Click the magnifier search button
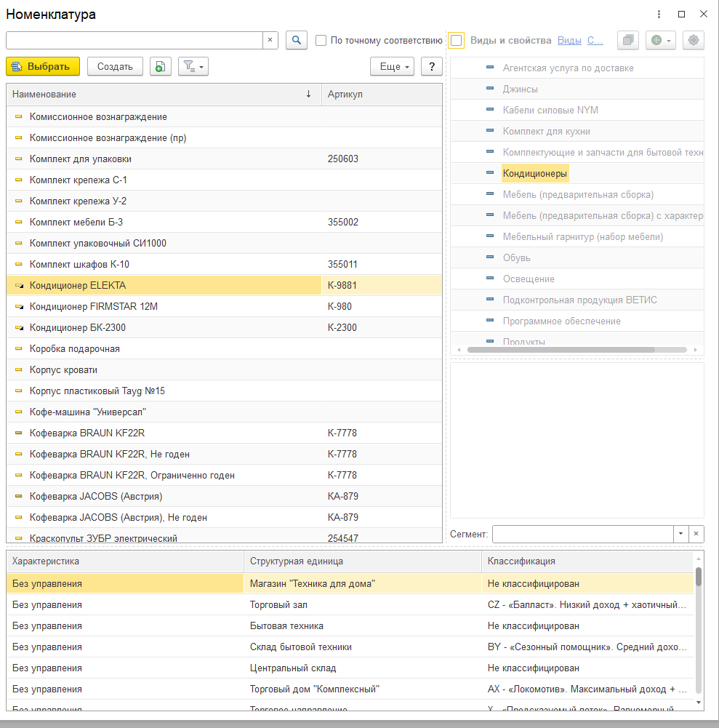 296,41
